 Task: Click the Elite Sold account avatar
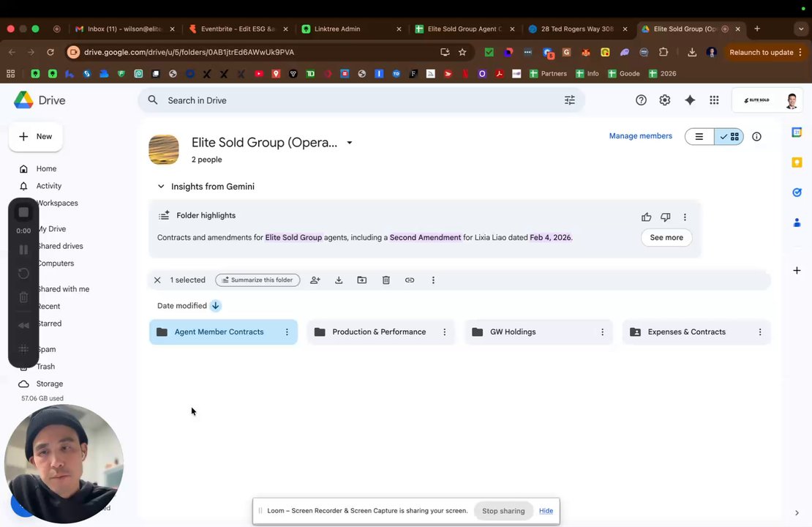pos(791,100)
